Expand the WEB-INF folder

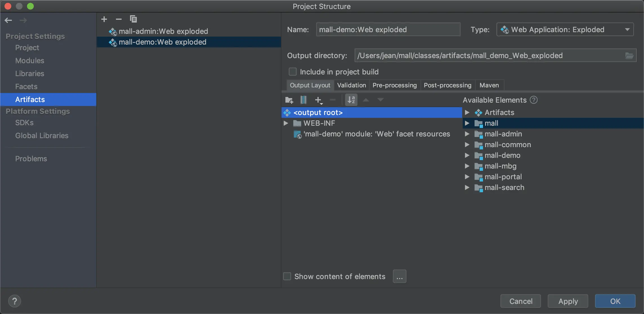coord(286,123)
